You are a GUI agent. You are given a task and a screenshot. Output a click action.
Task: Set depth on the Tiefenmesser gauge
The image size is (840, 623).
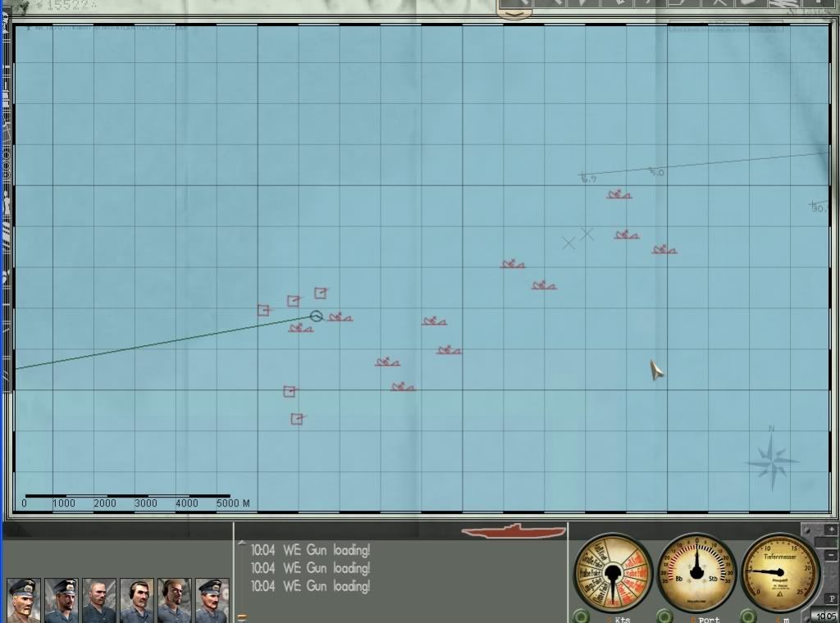(780, 573)
